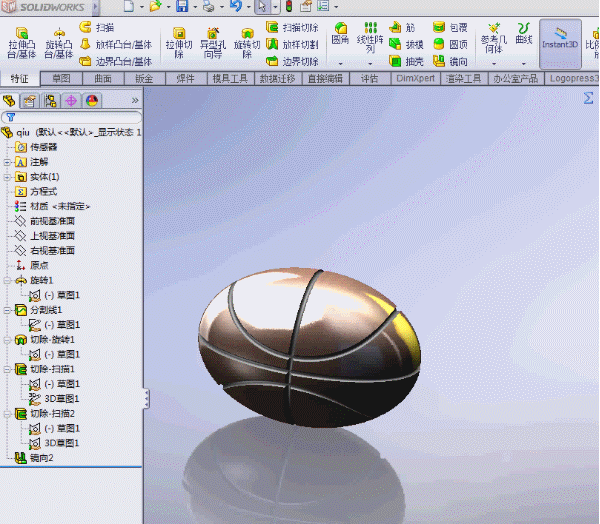
Task: Choose the Swept Boss (扫描) tool
Action: tap(97, 28)
